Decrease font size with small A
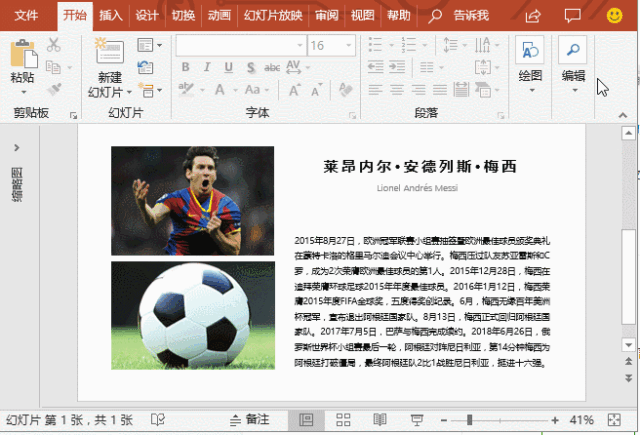640x435 pixels. coord(316,90)
